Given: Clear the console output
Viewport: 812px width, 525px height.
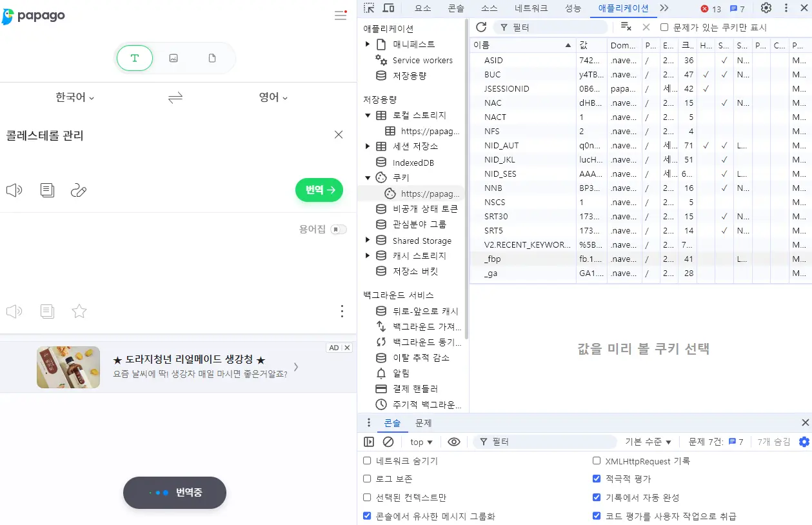Looking at the screenshot, I should click(388, 442).
